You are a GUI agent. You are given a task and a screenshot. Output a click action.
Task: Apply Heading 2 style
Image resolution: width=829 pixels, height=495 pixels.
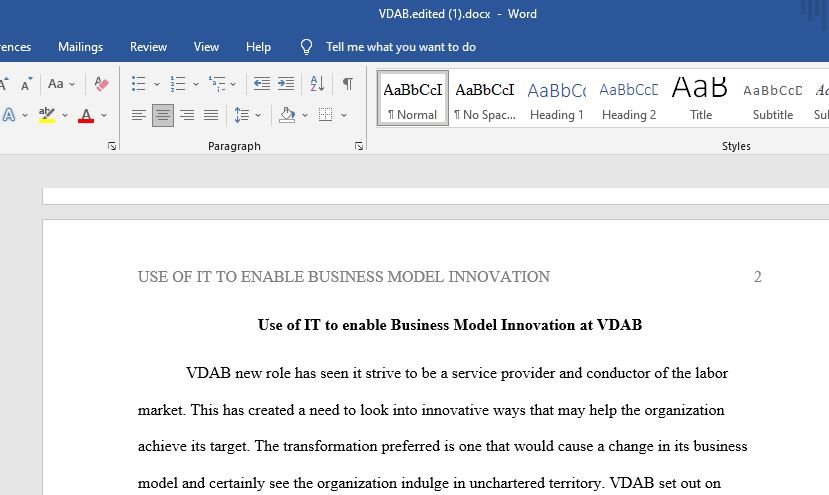[x=629, y=99]
